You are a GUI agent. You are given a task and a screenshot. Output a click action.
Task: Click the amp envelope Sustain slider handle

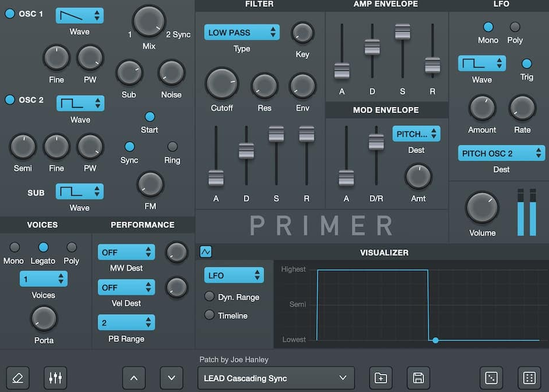click(x=402, y=32)
